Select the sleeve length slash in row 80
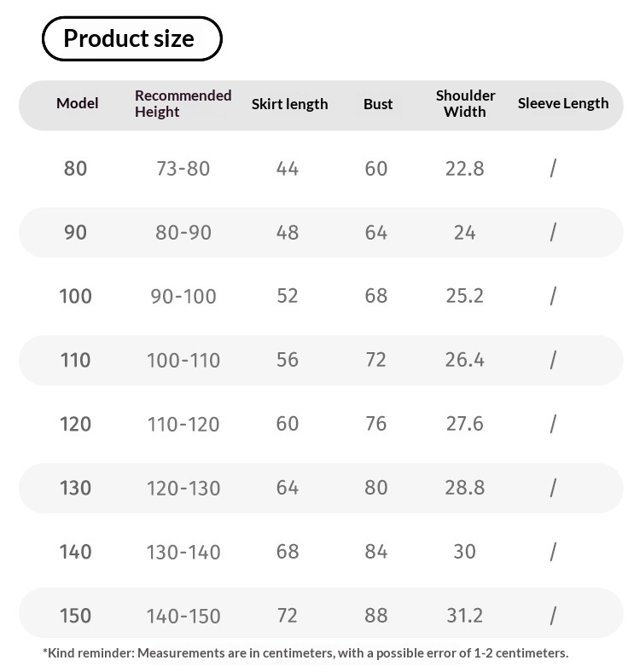This screenshot has width=640, height=672. click(x=553, y=168)
